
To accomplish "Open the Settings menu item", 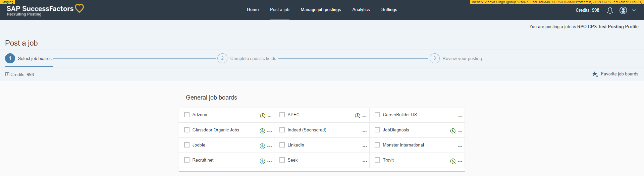I will [389, 10].
